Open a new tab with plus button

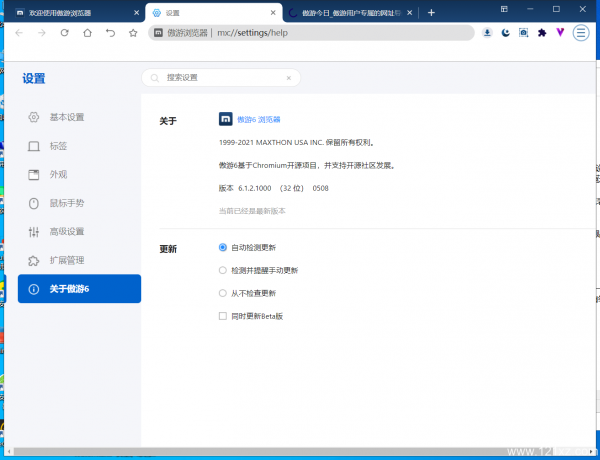coord(431,13)
